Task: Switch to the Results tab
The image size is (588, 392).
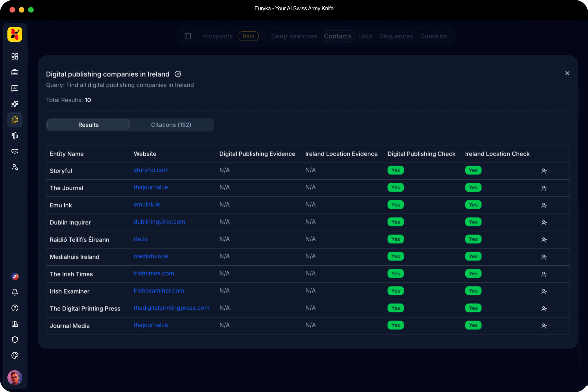Action: [88, 125]
